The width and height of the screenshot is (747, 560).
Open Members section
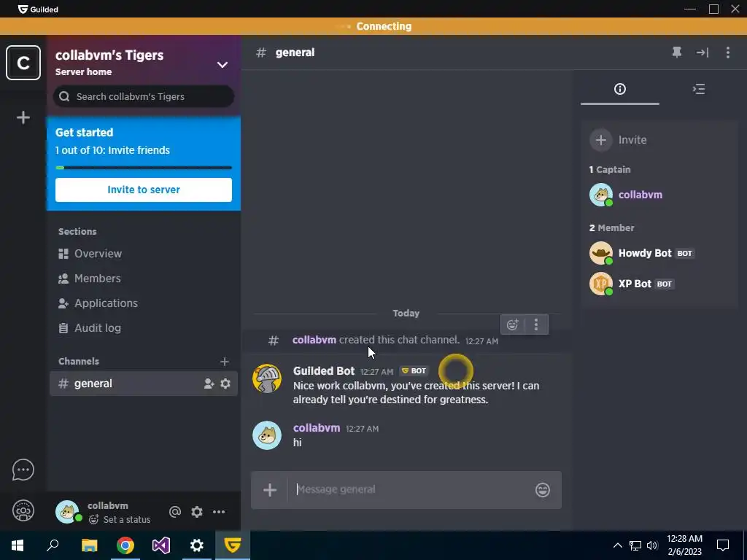(x=144, y=279)
